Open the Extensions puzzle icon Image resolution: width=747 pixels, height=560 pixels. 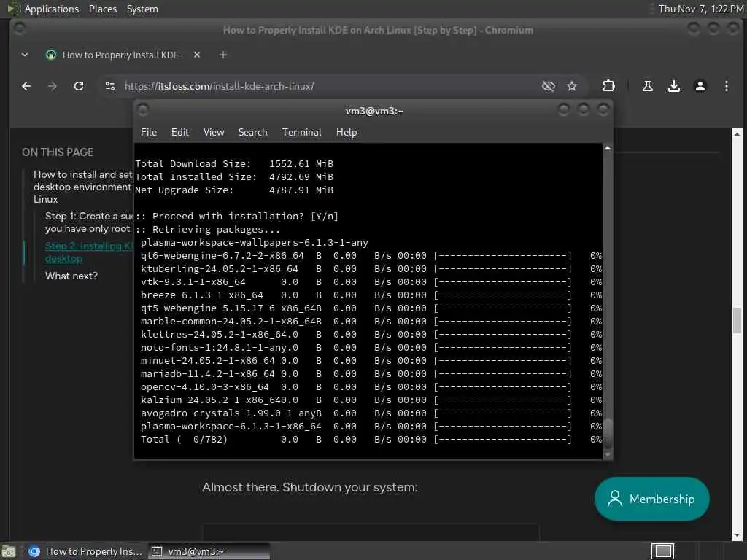coord(608,86)
